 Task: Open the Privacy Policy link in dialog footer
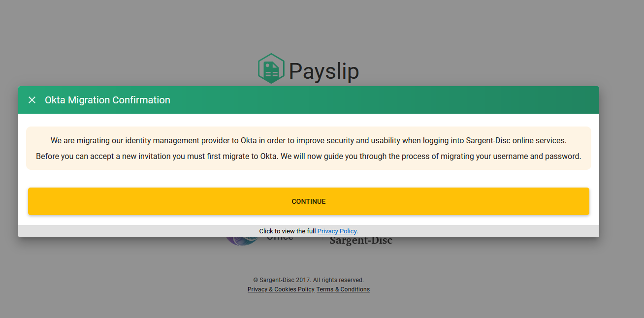click(x=337, y=231)
